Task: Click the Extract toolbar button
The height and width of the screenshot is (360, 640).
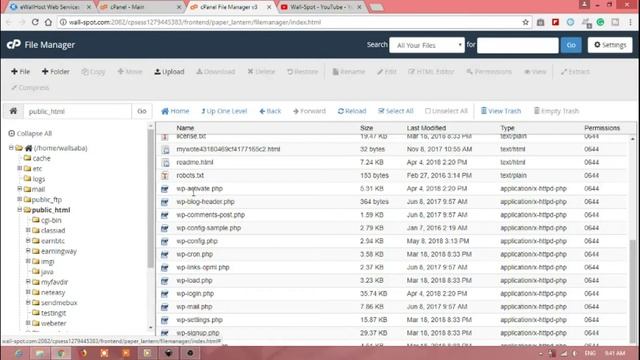Action: (575, 71)
